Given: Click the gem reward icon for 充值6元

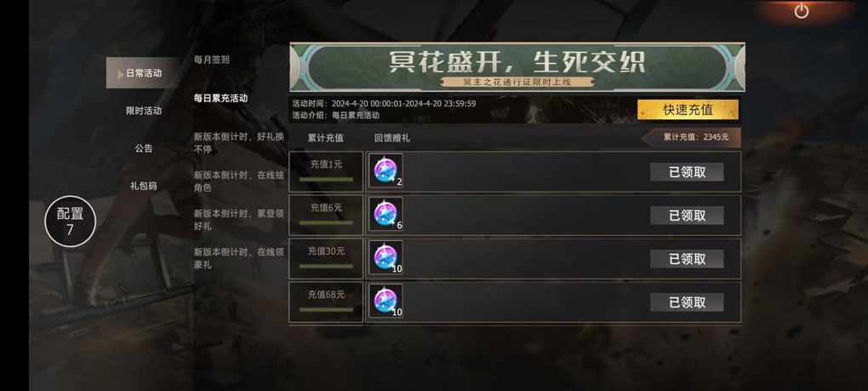Looking at the screenshot, I should [x=385, y=214].
